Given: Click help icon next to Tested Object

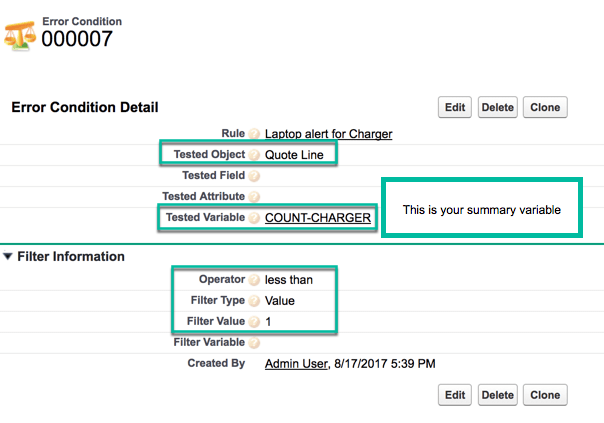Looking at the screenshot, I should [255, 155].
